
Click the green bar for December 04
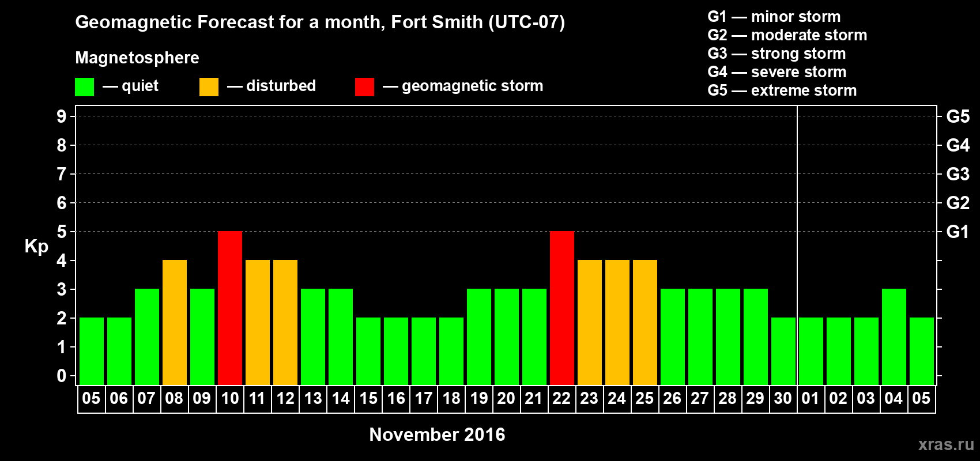coord(894,337)
